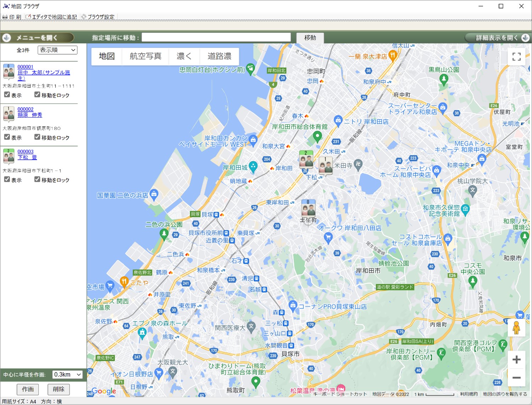Open customer link 000002
532x405 pixels.
tap(25, 109)
